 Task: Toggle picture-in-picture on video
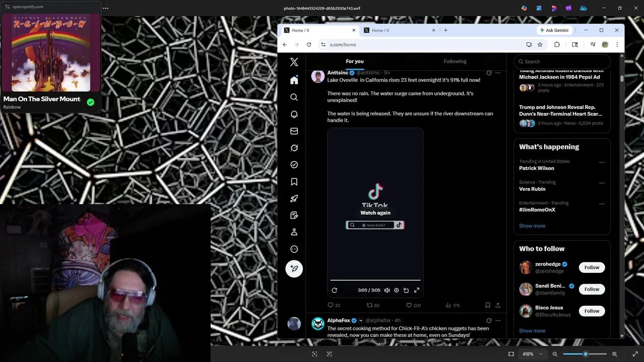coord(406,290)
